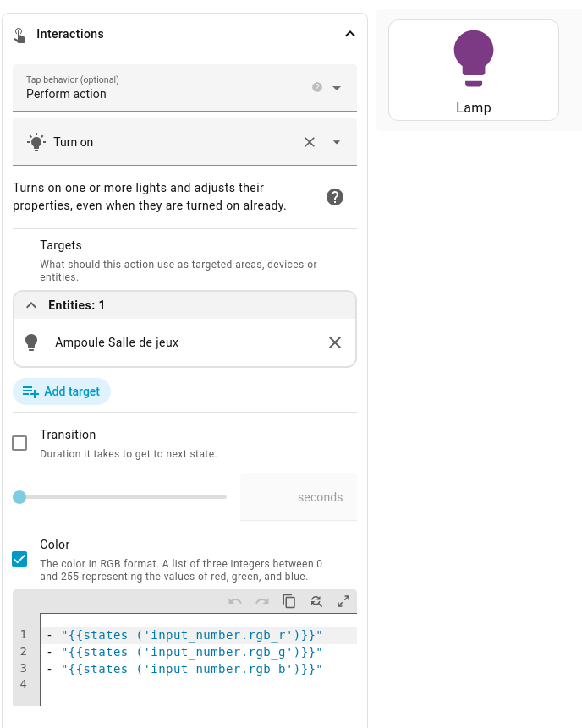This screenshot has width=582, height=728.
Task: Uncheck the Color checkbox
Action: click(19, 558)
